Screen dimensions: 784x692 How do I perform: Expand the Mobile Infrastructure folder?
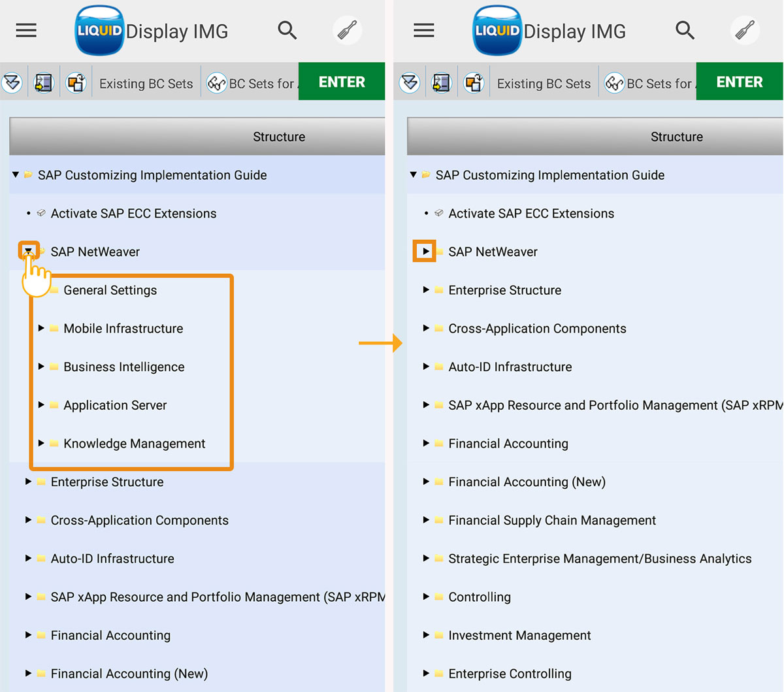tap(41, 328)
